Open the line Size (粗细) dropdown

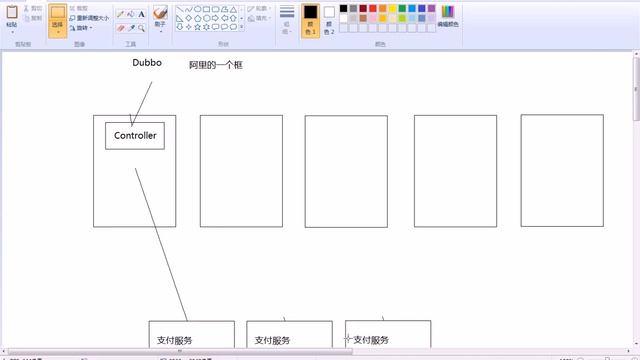(287, 20)
